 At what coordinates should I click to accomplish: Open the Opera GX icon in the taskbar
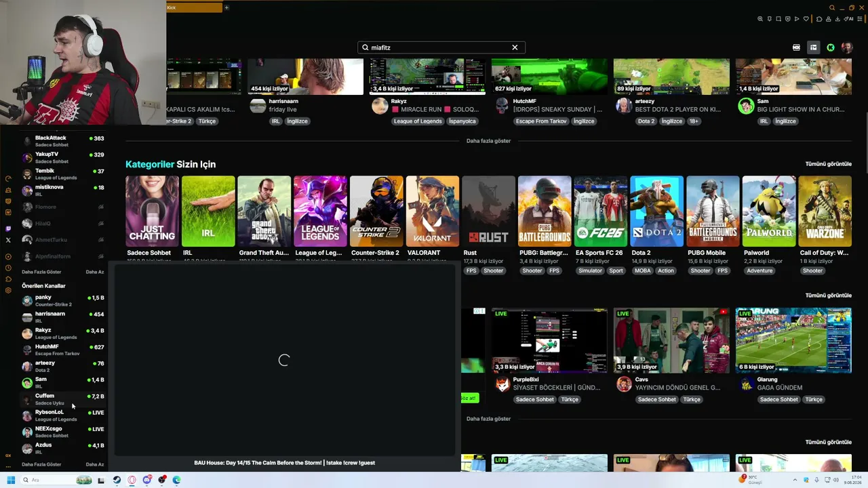pos(132,480)
